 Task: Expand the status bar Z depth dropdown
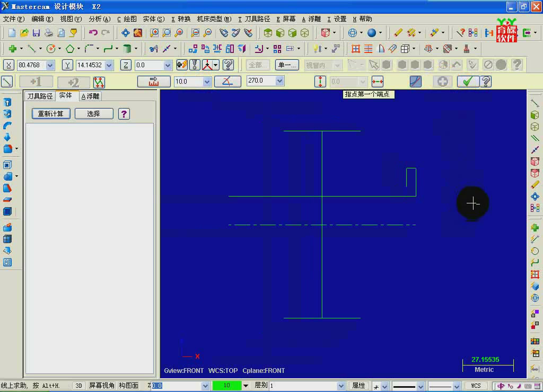[x=205, y=386]
